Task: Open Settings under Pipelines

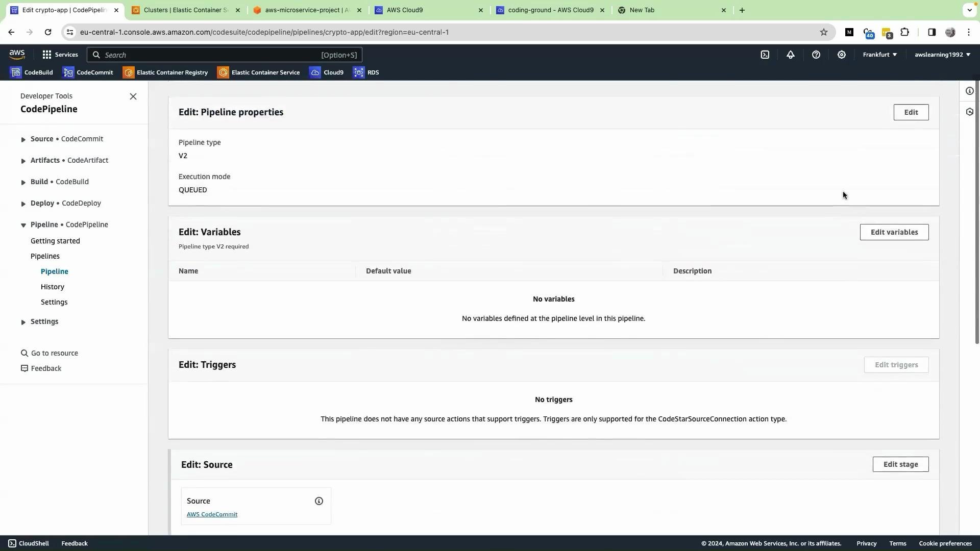Action: pyautogui.click(x=54, y=303)
